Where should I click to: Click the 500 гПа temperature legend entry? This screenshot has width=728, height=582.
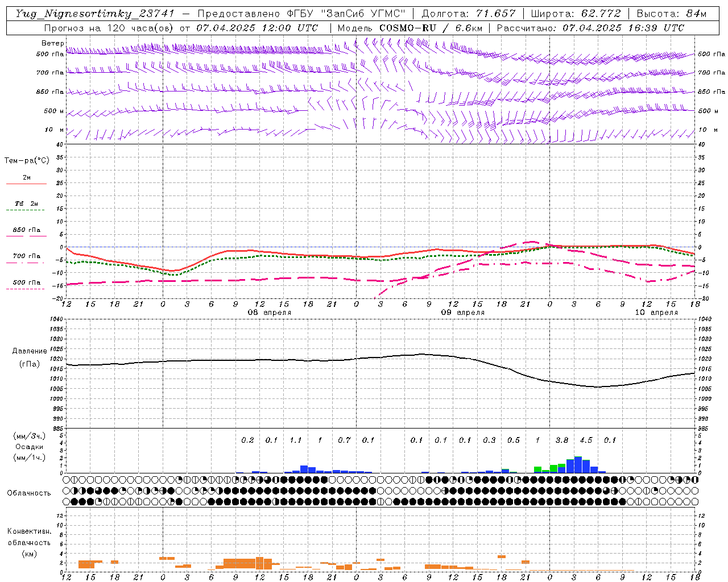pyautogui.click(x=26, y=282)
